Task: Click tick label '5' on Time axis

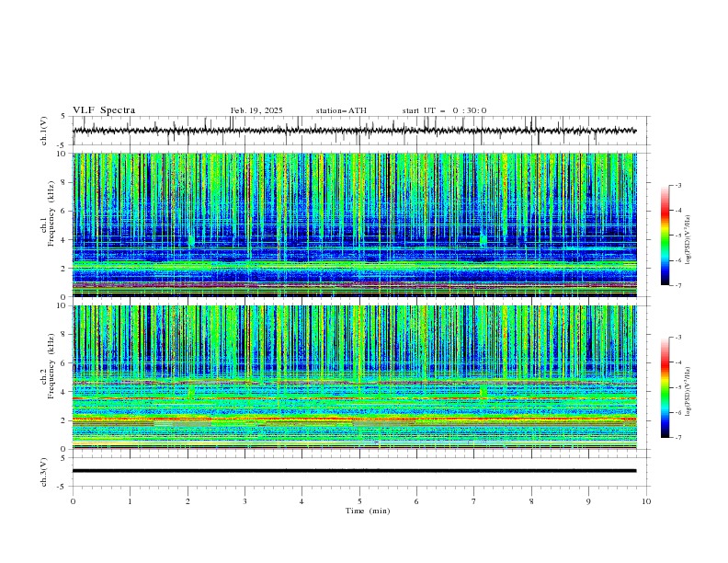Action: pyautogui.click(x=359, y=501)
